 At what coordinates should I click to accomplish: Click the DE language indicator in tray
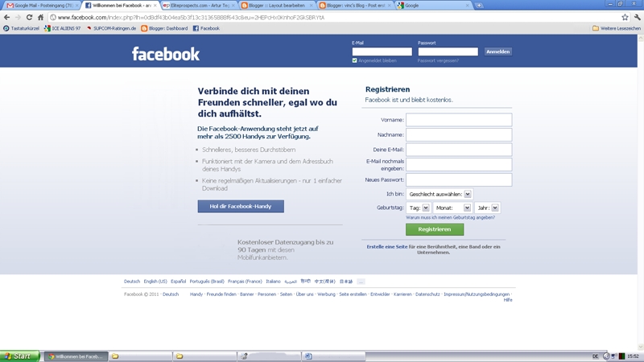pyautogui.click(x=595, y=356)
